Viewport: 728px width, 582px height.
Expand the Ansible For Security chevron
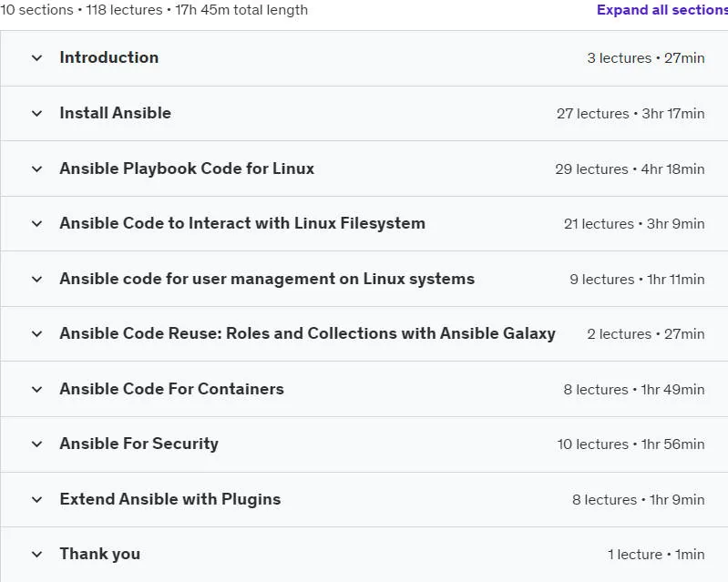(x=36, y=444)
